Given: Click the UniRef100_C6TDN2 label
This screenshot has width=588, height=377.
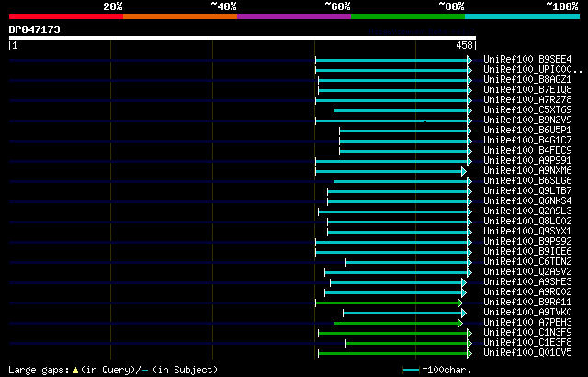Looking at the screenshot, I should [x=527, y=262].
